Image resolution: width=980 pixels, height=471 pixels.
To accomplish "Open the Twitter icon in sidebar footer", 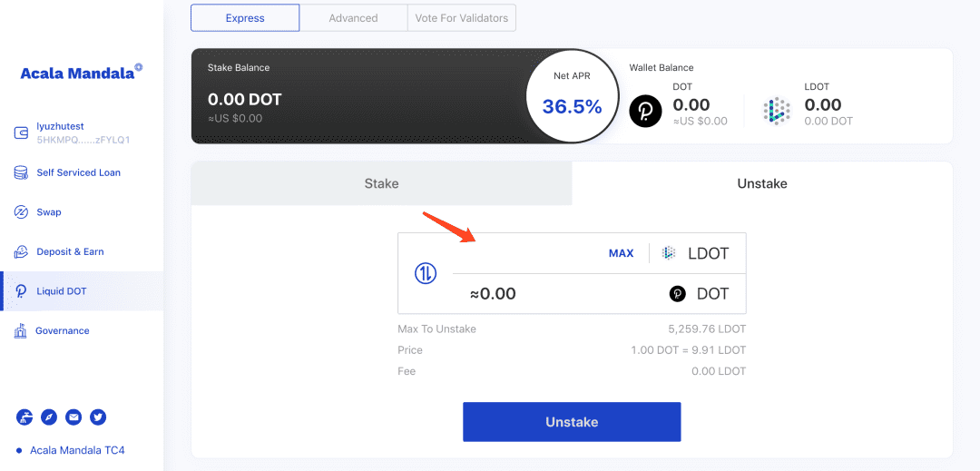I will [x=98, y=417].
